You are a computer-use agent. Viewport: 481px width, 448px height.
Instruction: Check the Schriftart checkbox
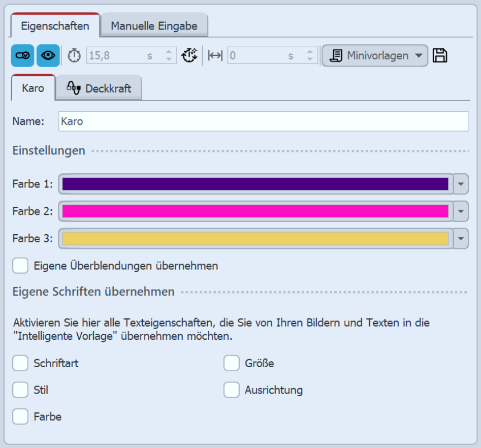tap(21, 363)
